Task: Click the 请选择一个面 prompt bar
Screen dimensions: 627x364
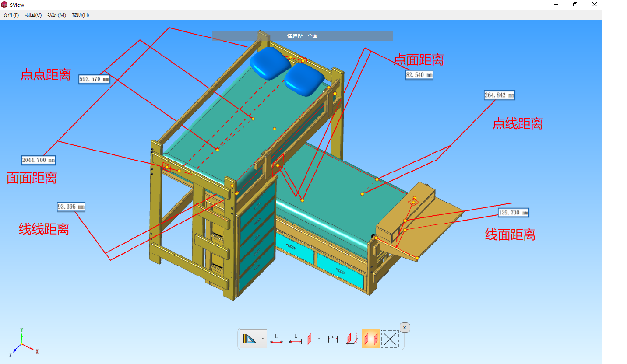Action: tap(303, 36)
